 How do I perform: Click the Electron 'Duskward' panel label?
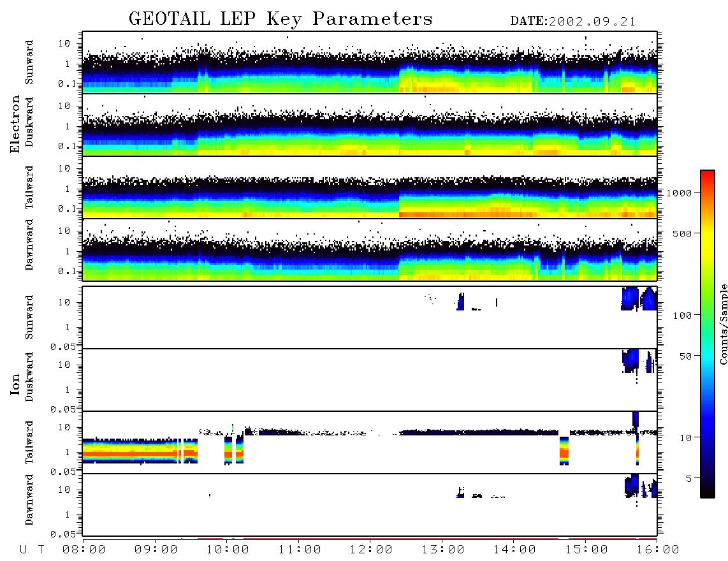click(29, 122)
